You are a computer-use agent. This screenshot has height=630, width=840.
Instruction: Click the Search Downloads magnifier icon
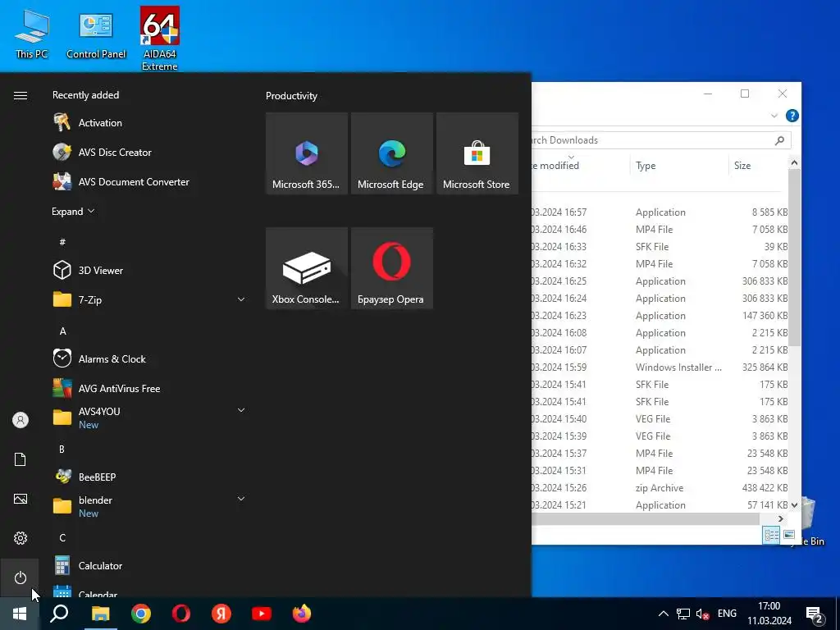[779, 140]
